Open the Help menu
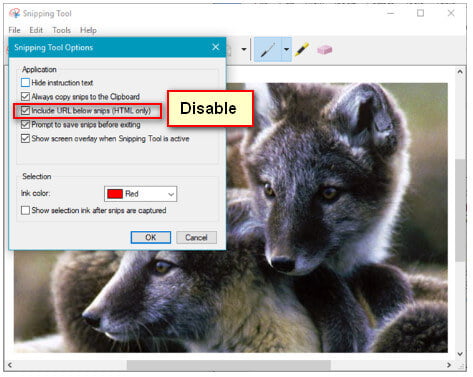 (88, 30)
